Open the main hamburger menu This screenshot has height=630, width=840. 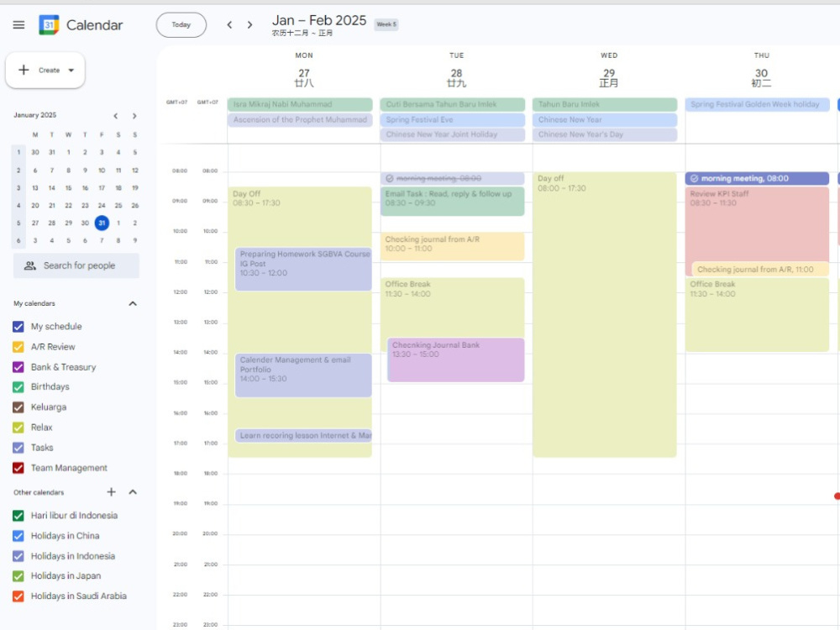18,24
